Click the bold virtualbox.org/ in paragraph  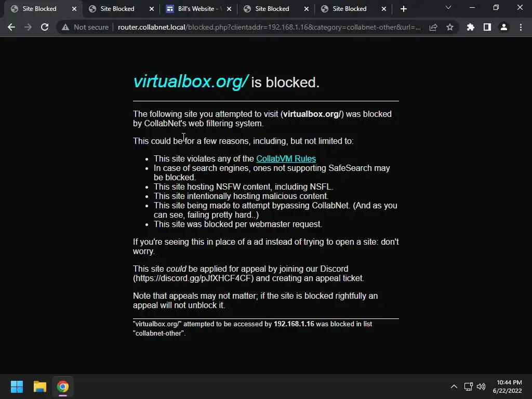(x=312, y=114)
